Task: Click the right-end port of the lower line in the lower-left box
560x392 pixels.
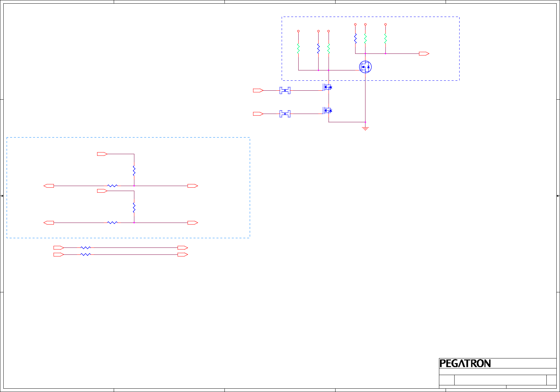Action: (x=193, y=223)
